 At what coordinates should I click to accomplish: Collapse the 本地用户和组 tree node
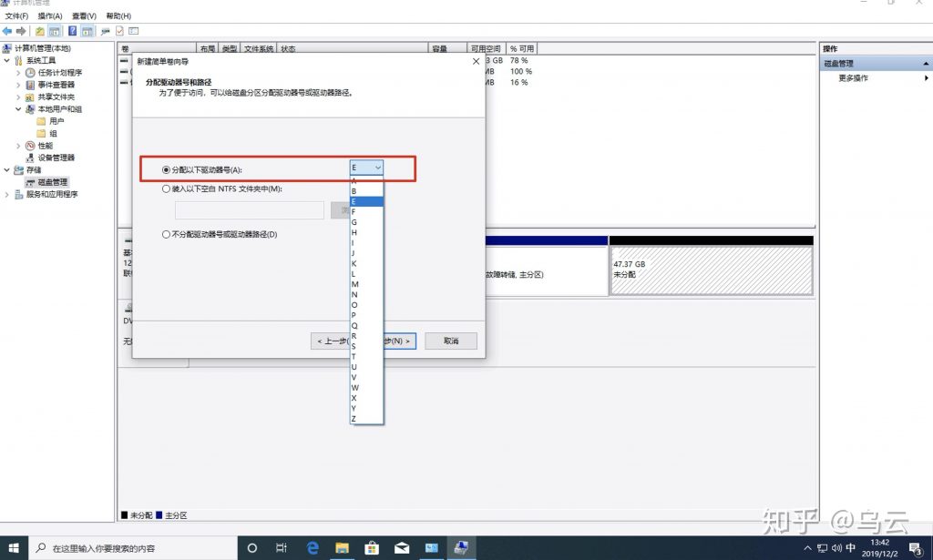18,109
